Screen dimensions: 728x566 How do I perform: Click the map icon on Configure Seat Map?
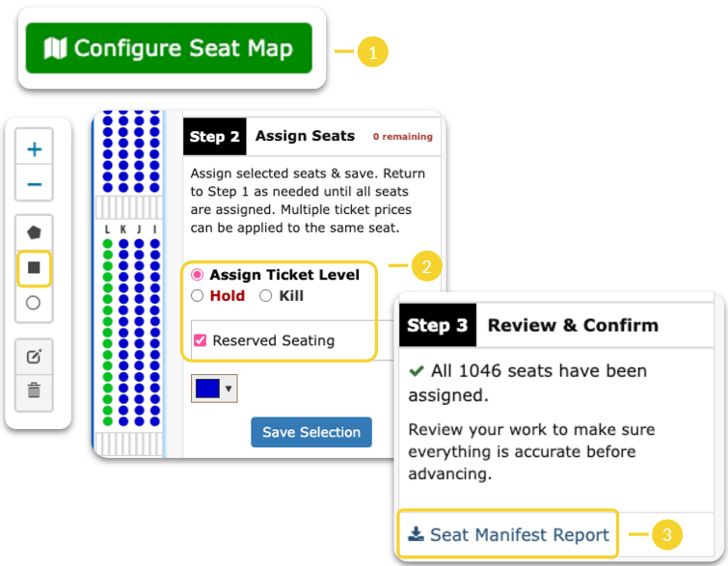(x=56, y=48)
